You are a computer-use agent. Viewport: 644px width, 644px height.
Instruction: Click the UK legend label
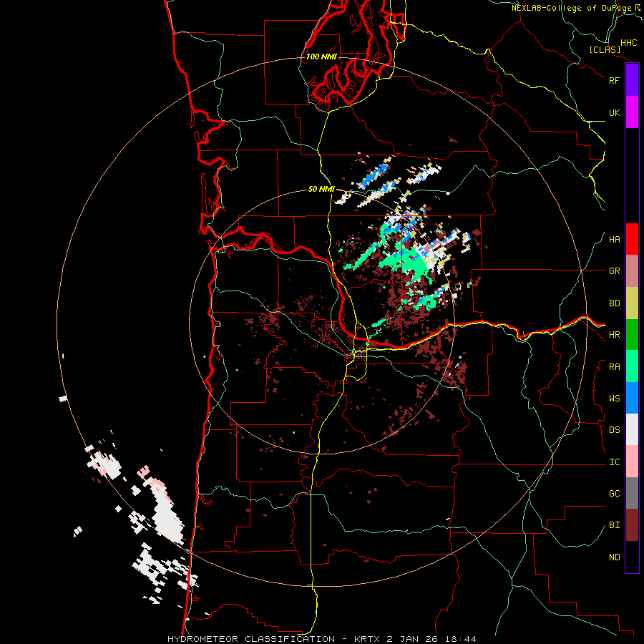tap(614, 112)
